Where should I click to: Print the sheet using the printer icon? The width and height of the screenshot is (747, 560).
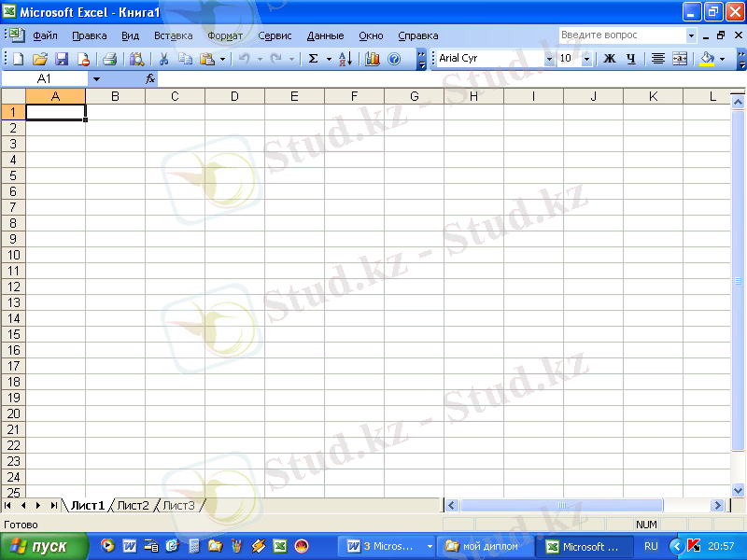(110, 59)
